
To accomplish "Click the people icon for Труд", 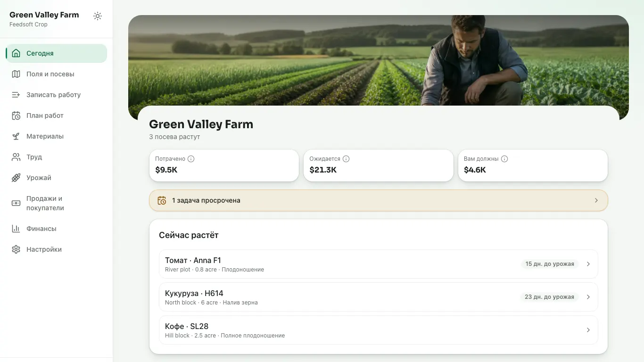I will 16,157.
